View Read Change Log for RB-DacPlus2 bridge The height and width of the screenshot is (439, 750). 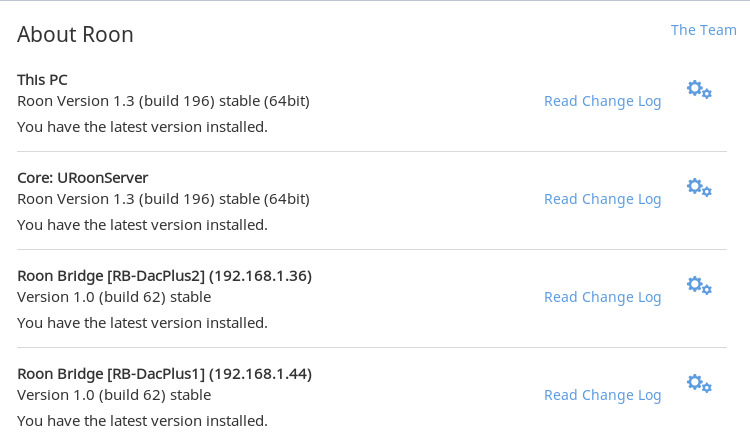603,297
